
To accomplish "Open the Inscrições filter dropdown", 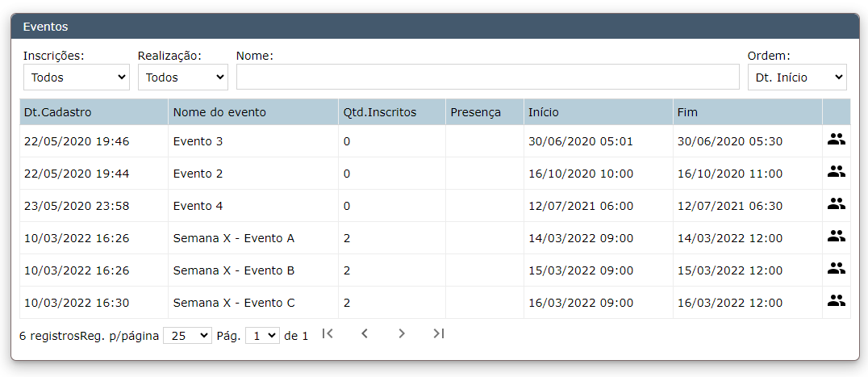I will tap(77, 77).
